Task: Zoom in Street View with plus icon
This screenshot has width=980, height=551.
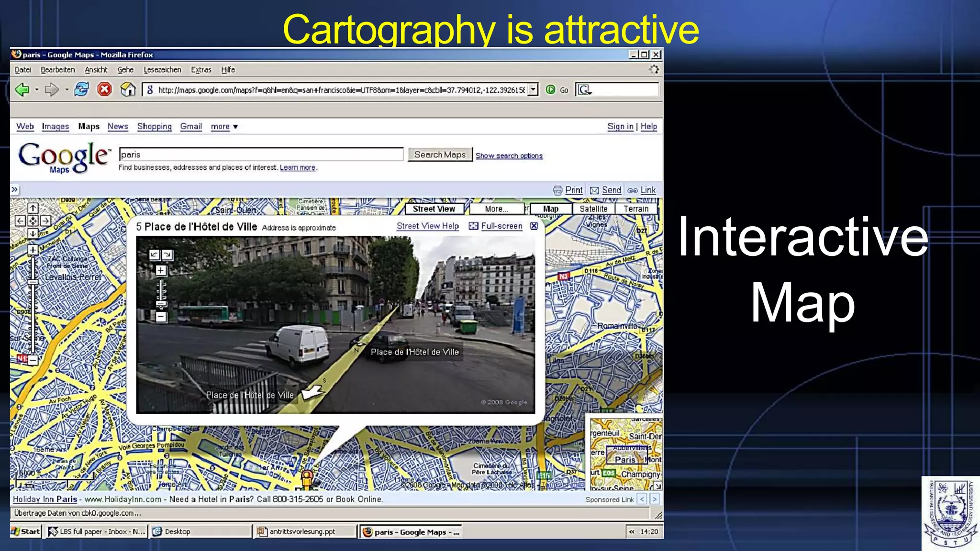Action: pos(161,270)
